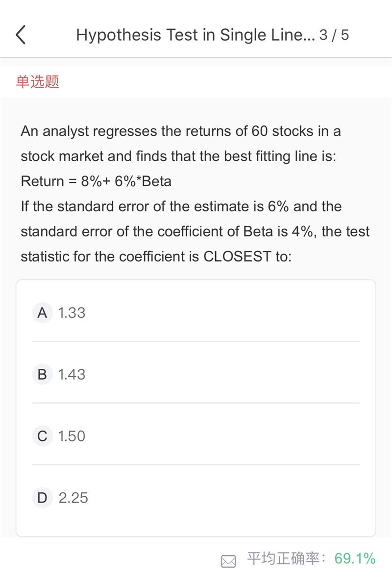The image size is (392, 578).
Task: Tap the 3 / 5 question counter
Action: [x=334, y=35]
